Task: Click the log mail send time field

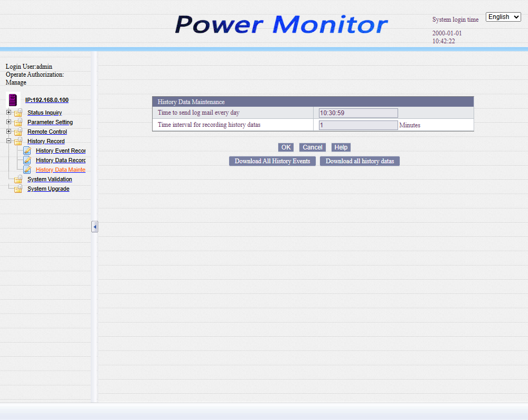Action: [358, 113]
